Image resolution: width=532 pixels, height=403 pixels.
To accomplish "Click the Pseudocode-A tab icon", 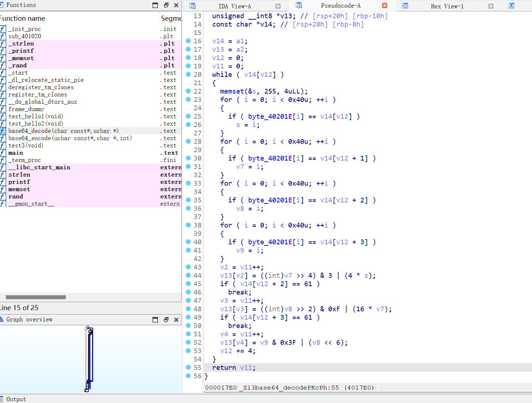I will pyautogui.click(x=298, y=6).
